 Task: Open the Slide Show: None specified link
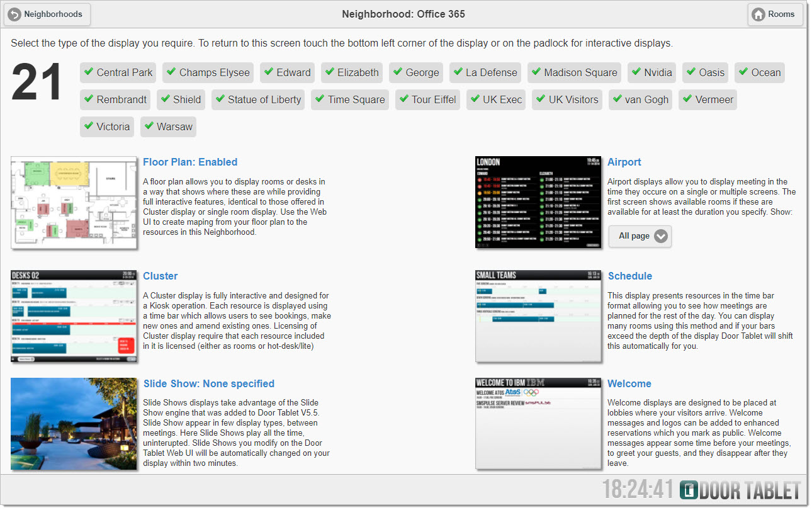tap(209, 383)
